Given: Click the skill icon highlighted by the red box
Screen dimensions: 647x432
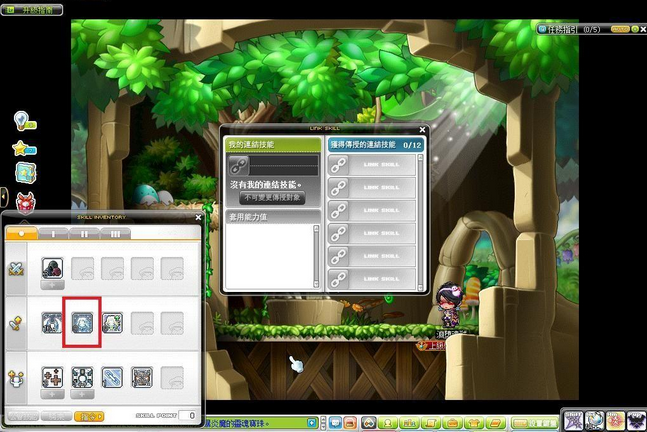Looking at the screenshot, I should pyautogui.click(x=81, y=322).
